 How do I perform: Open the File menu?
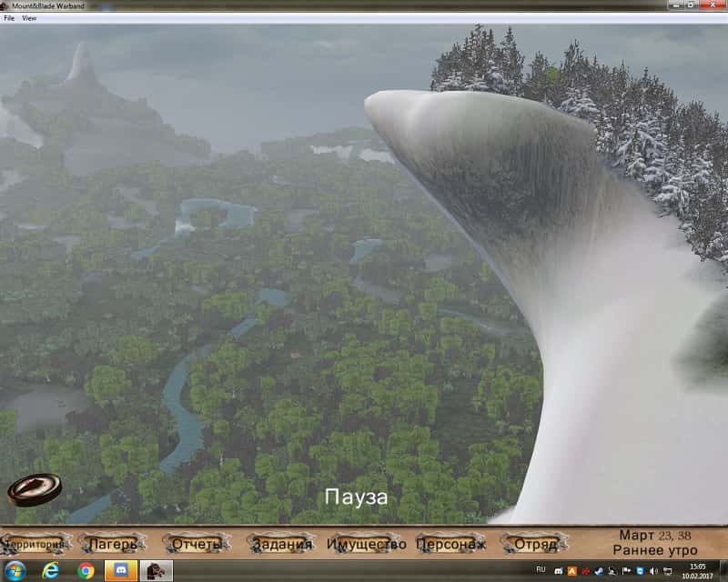pos(9,18)
